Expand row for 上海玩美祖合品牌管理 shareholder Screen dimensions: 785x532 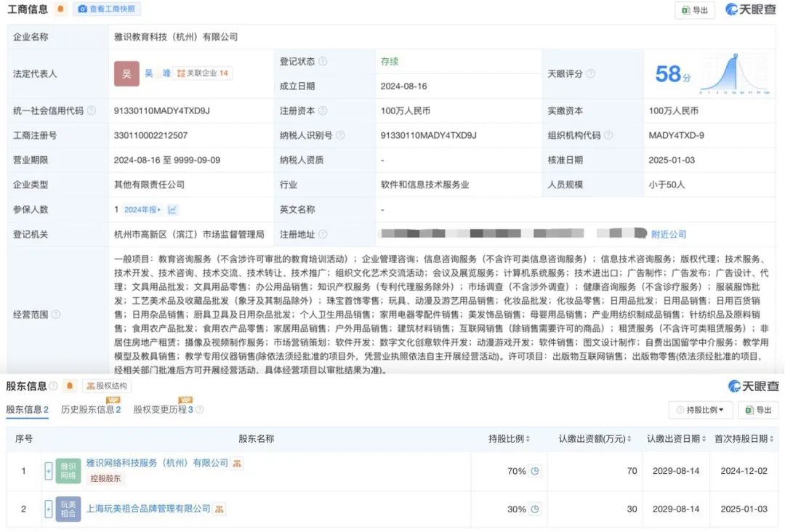point(48,509)
